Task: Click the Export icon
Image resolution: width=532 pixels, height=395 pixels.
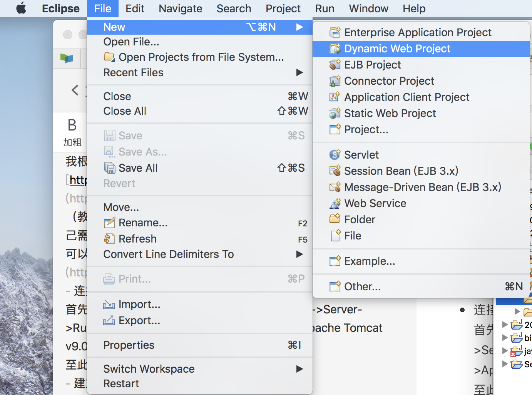Action: click(109, 320)
